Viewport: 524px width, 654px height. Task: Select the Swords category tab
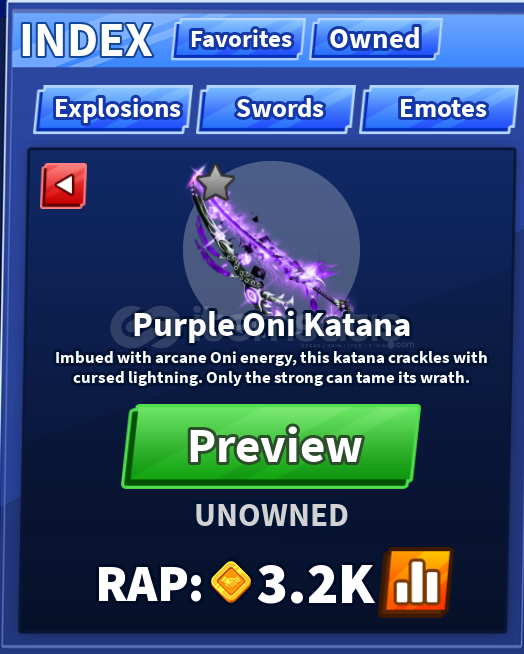click(x=276, y=109)
